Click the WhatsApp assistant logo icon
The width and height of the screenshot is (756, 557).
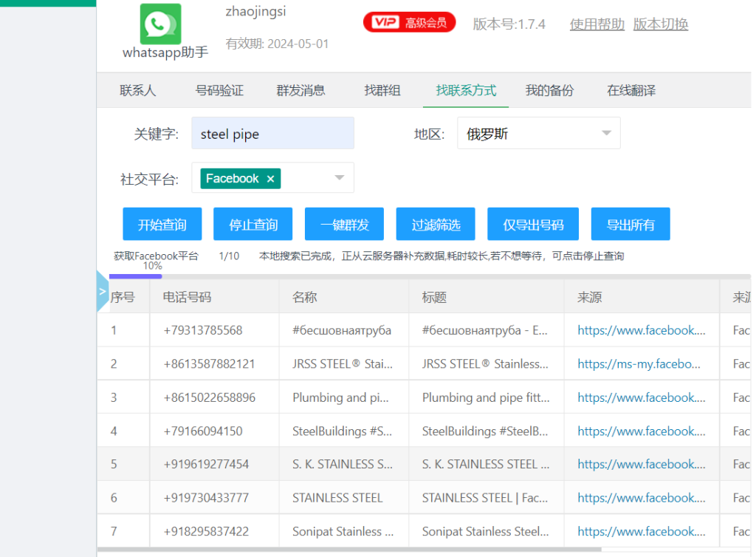click(160, 24)
